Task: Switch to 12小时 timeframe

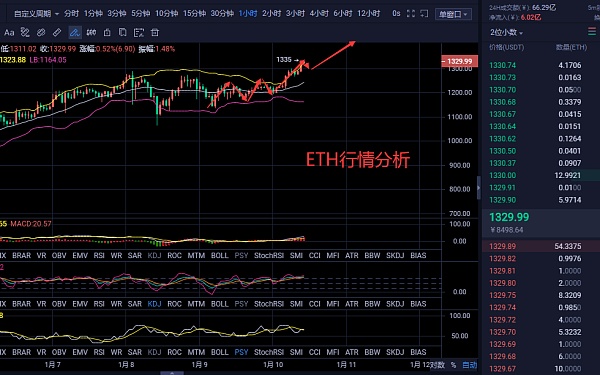Action: point(369,14)
